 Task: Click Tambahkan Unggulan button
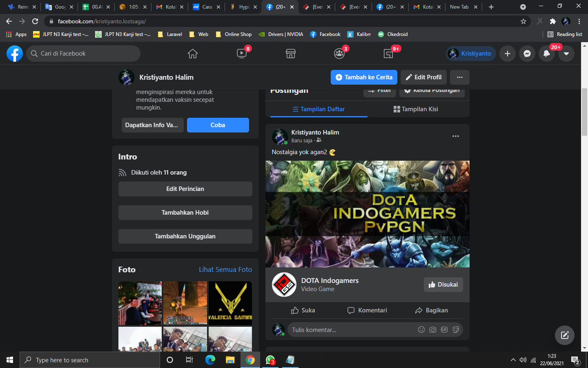(185, 236)
